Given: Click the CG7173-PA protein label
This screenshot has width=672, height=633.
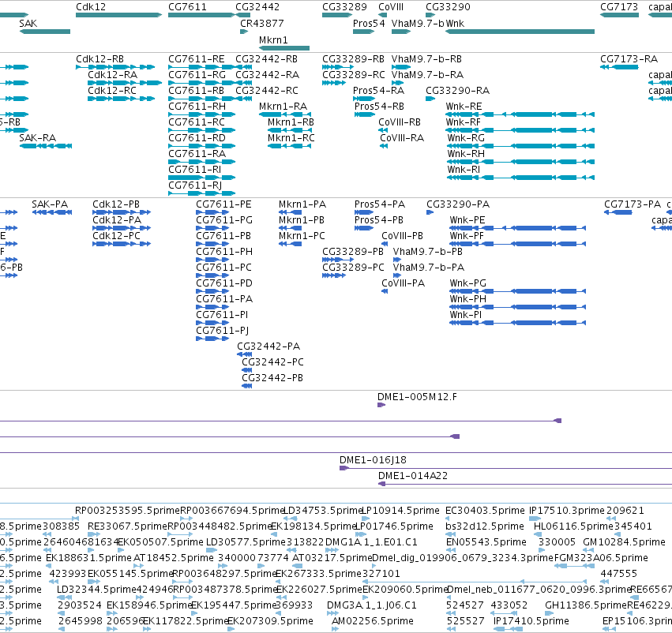Looking at the screenshot, I should click(633, 204).
